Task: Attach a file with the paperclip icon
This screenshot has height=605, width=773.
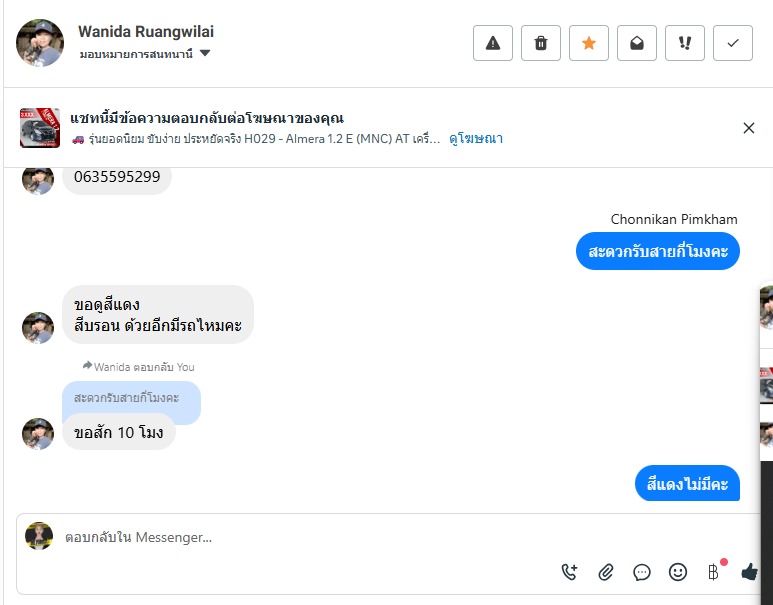Action: (x=606, y=572)
